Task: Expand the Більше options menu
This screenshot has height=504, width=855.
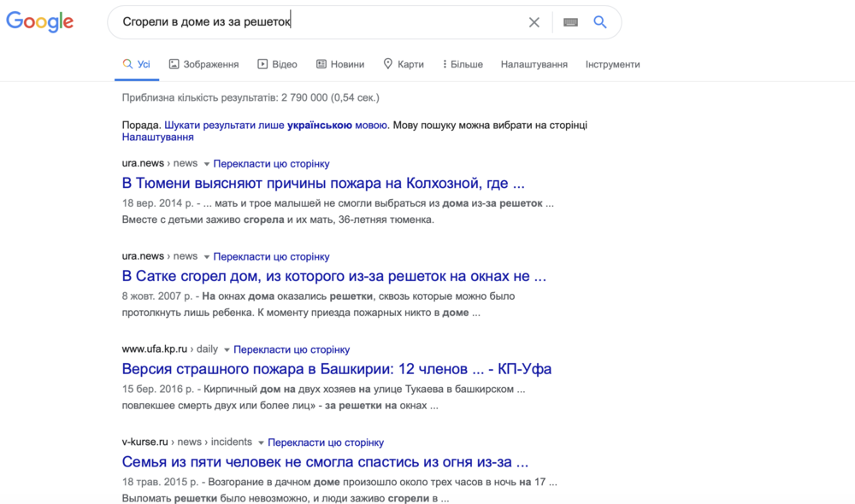Action: (462, 63)
